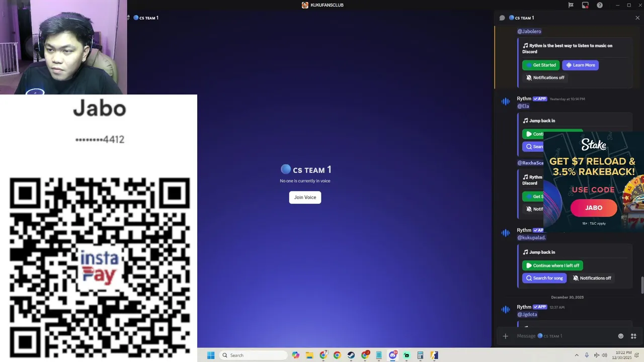Click the KUKUFANSCLUB server title
644x362 pixels.
click(x=323, y=5)
